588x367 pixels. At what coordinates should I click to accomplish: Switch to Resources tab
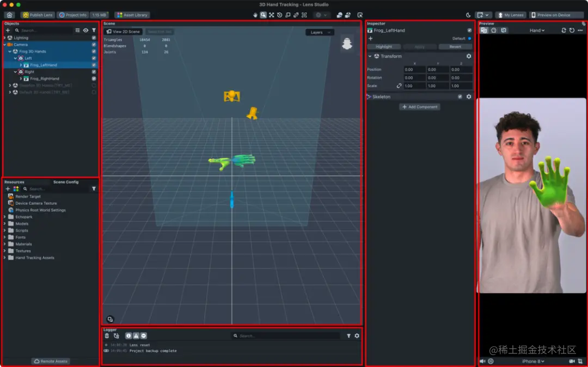point(14,182)
